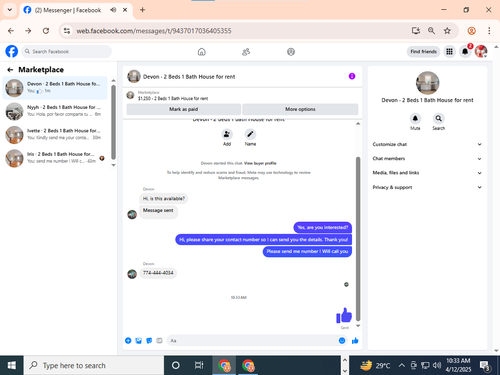Click the chat messages scrollbar
The width and height of the screenshot is (500, 375).
pyautogui.click(x=358, y=238)
